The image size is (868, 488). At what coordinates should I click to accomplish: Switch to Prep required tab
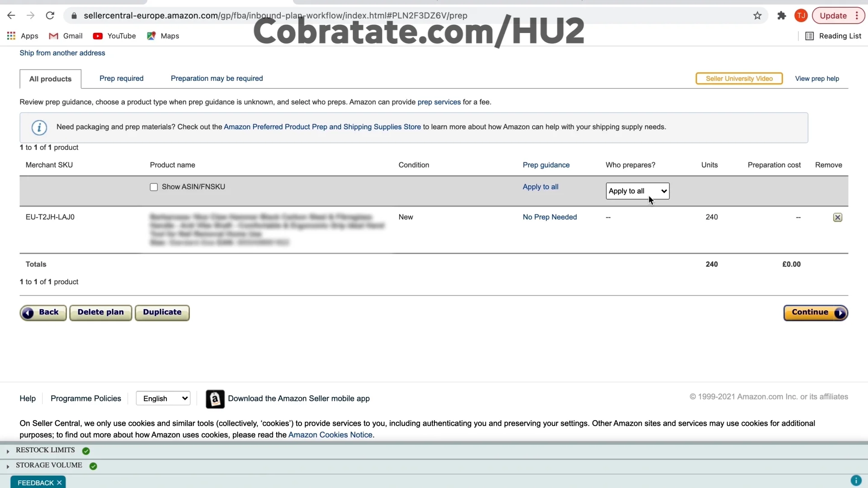click(121, 78)
